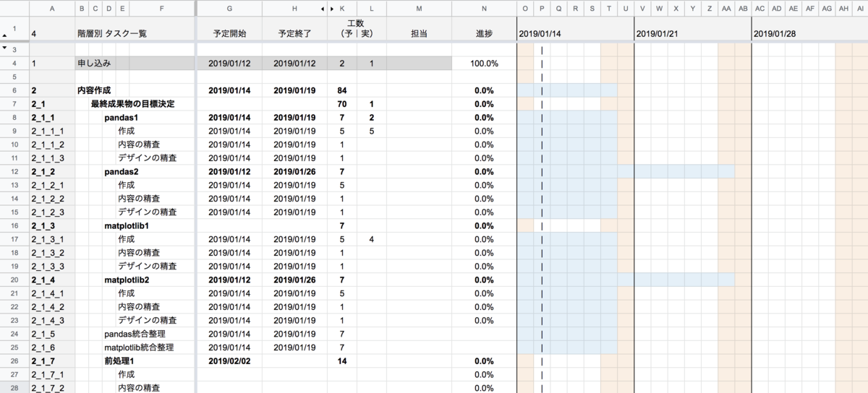Click the Gantt bar in the pandas2 row
The width and height of the screenshot is (868, 393).
click(x=626, y=171)
